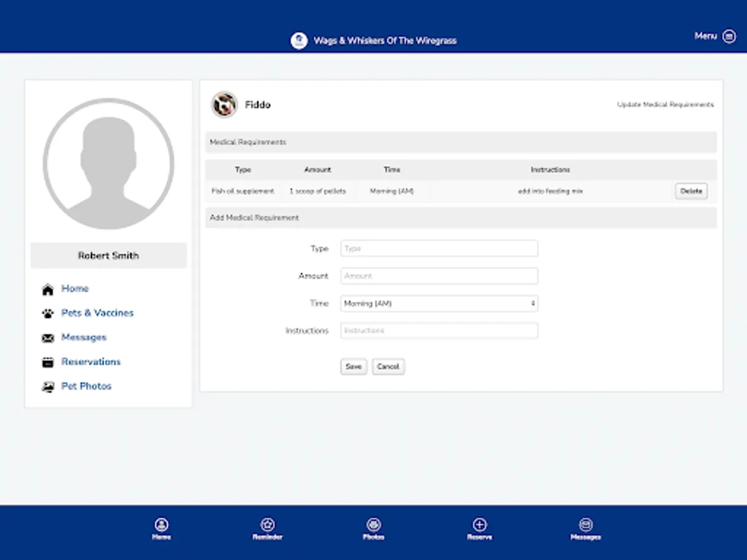Navigate to Pets & Vaccines
The height and width of the screenshot is (560, 747).
(x=97, y=313)
